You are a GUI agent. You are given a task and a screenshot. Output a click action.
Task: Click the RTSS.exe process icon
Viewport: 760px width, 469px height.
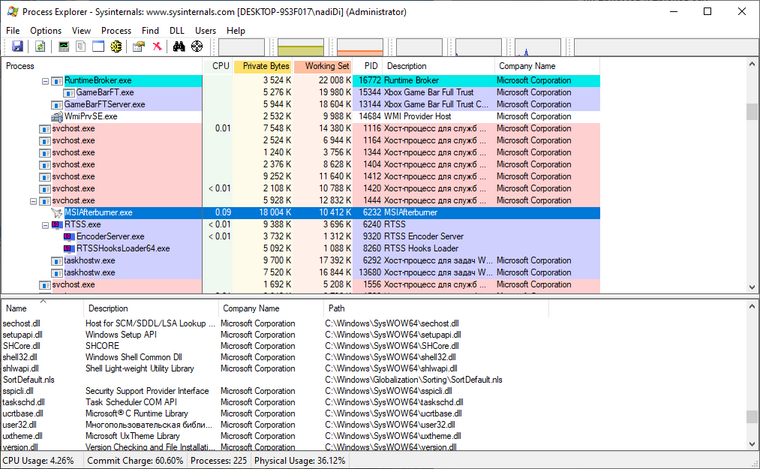click(x=57, y=225)
